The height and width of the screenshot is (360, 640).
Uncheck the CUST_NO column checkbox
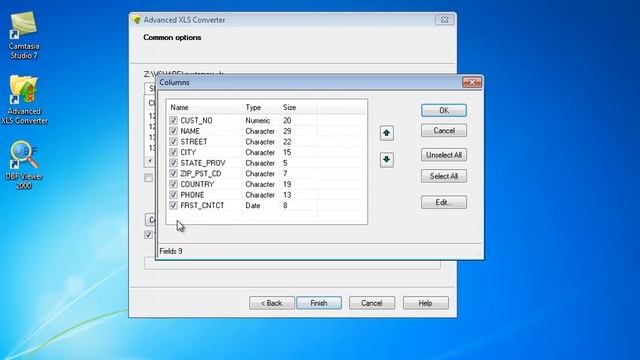173,120
